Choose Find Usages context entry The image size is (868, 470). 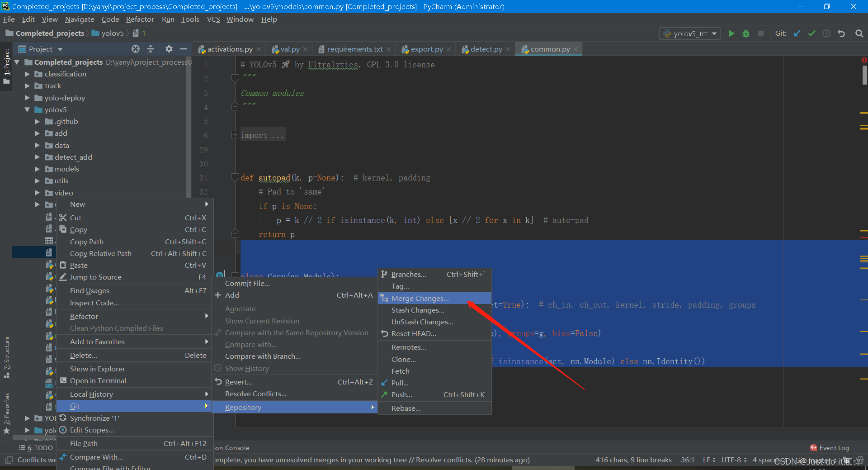click(134, 290)
